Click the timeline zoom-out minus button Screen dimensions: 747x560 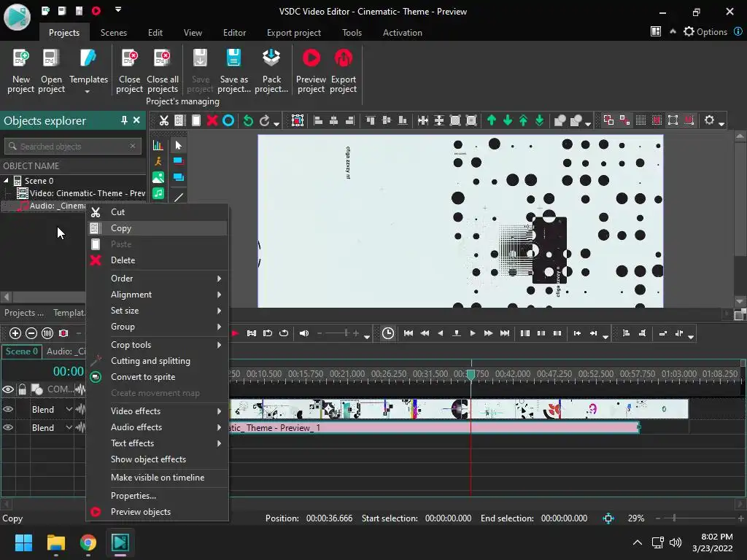pos(31,333)
